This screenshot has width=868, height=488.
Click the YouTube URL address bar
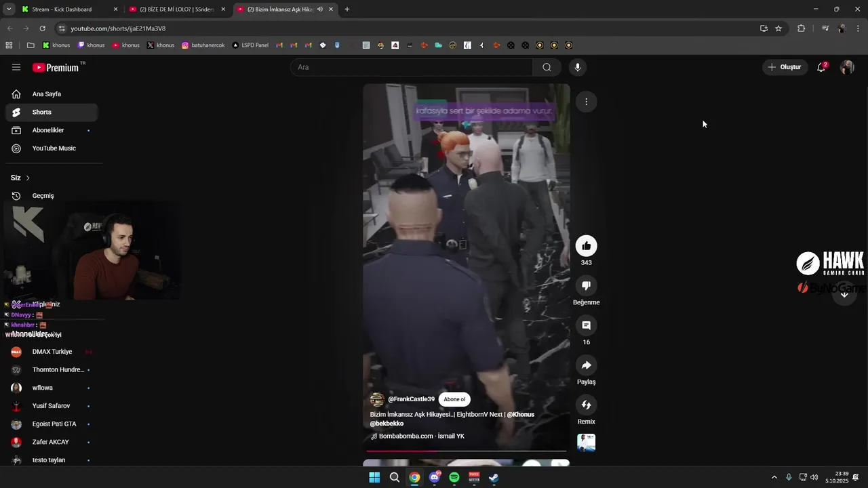(407, 28)
